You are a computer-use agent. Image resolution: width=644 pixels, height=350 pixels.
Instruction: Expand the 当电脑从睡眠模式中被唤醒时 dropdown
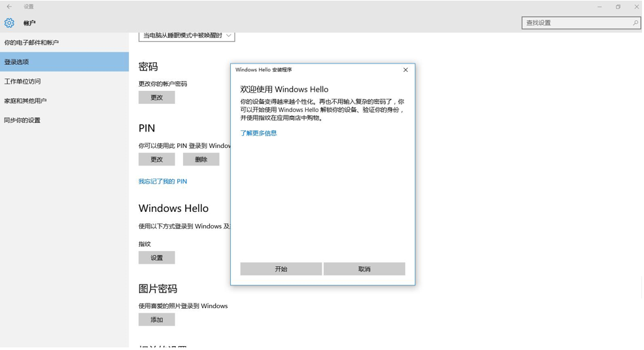(186, 35)
